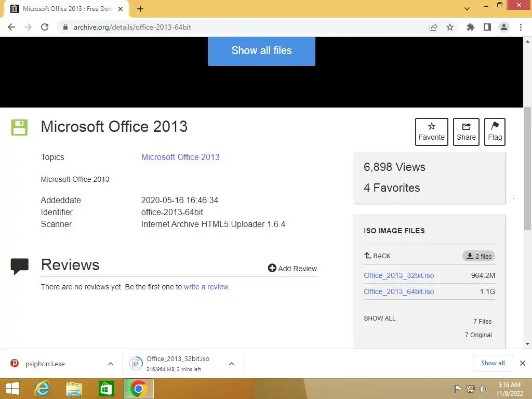This screenshot has width=532, height=399.
Task: Open a new tab with plus button
Action: click(140, 9)
